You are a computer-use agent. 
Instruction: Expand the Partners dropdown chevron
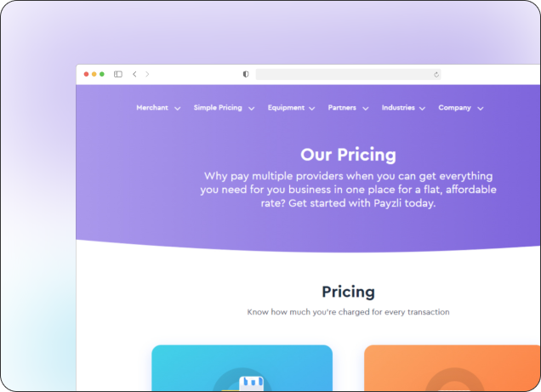tap(366, 109)
